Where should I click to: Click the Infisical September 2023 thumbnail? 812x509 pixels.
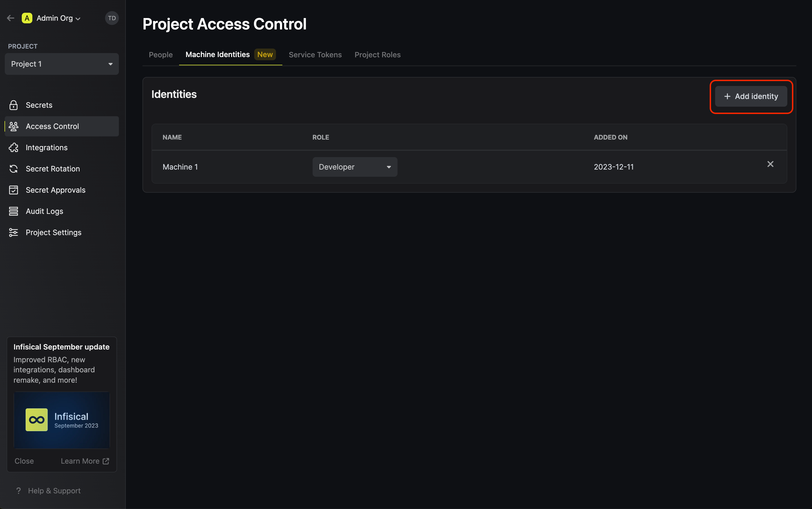(x=62, y=420)
